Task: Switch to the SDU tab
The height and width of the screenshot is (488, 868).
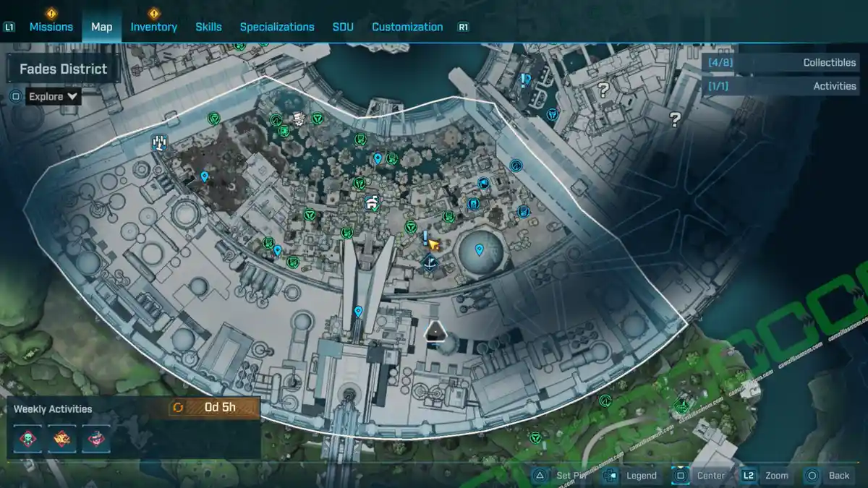Action: coord(342,27)
